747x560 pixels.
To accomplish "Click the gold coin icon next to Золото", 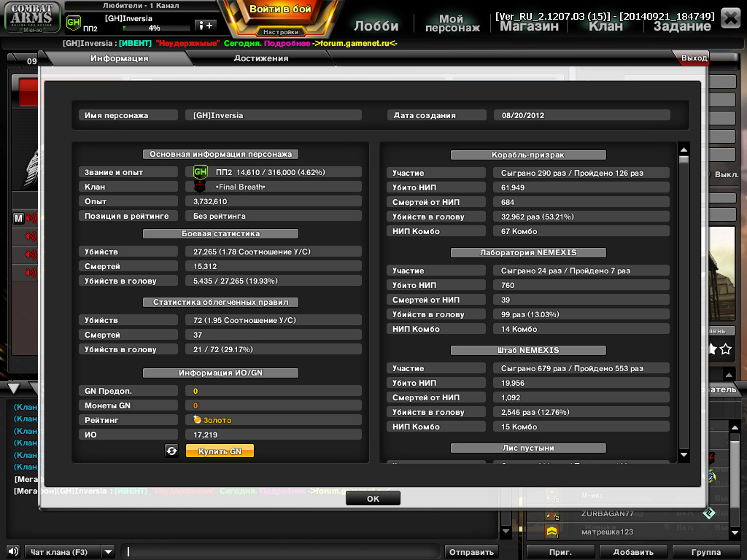I will point(197,419).
